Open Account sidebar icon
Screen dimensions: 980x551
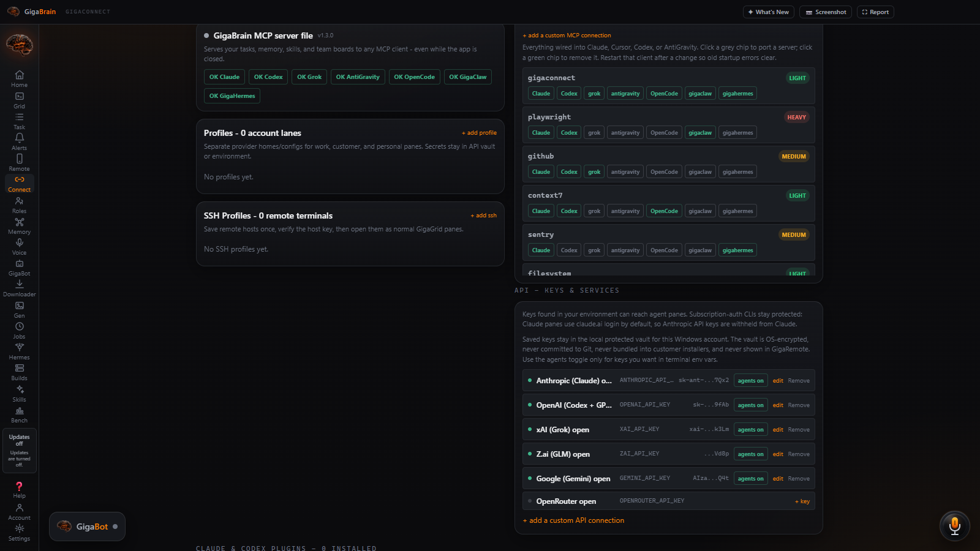coord(19,512)
